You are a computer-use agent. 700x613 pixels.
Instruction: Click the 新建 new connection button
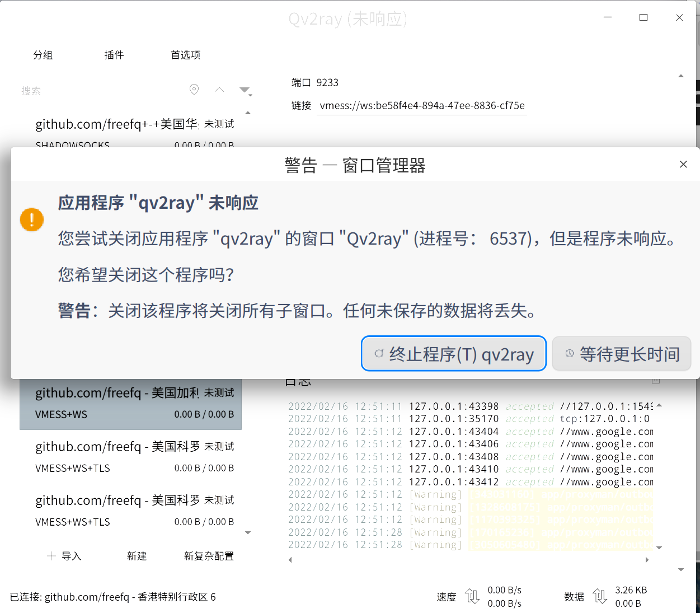pyautogui.click(x=137, y=556)
